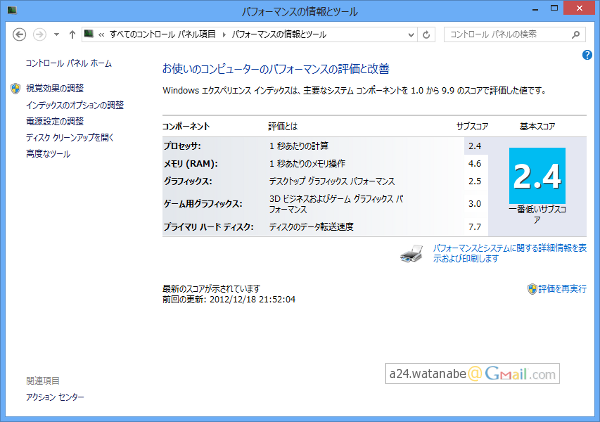Open 高度なツール link

tap(48, 154)
